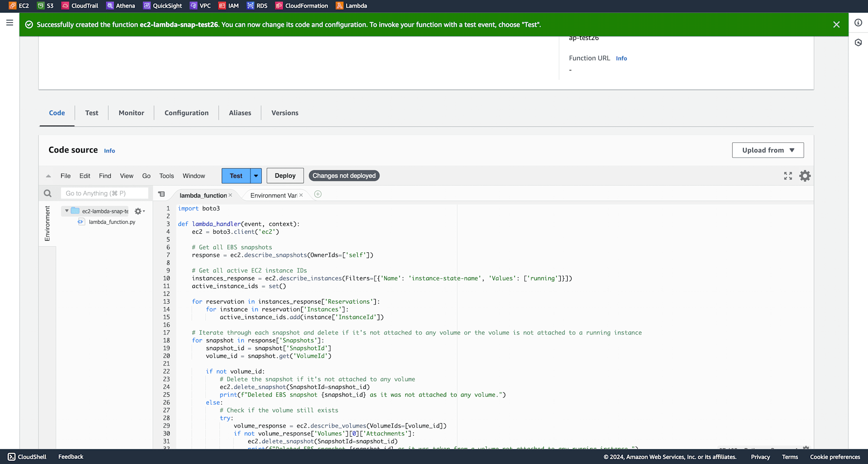Switch to the Monitor tab

(132, 113)
